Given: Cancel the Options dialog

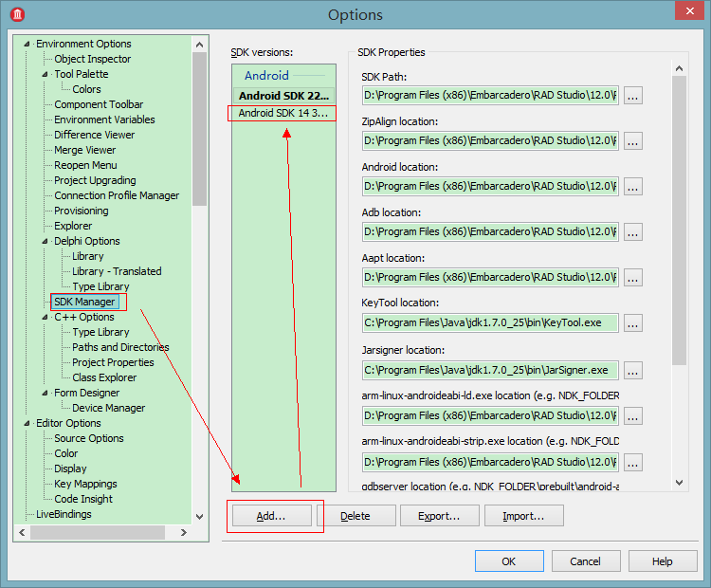Looking at the screenshot, I should tap(586, 561).
